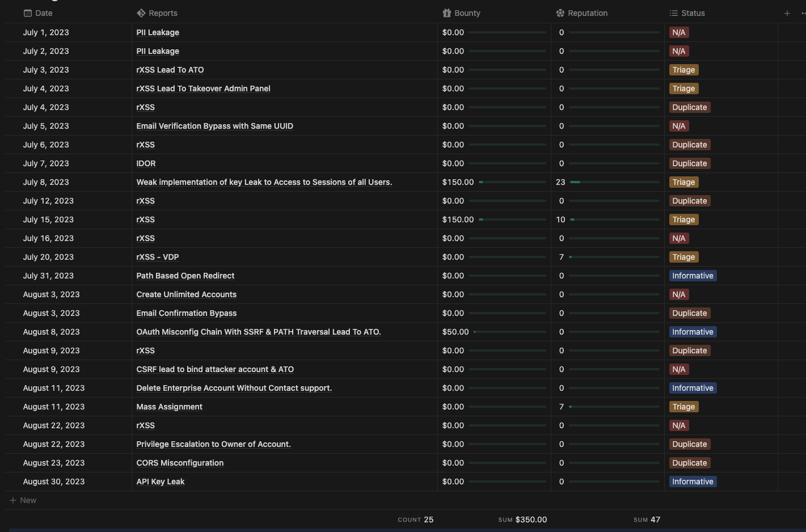Open the July 1 PII Leakage report
The width and height of the screenshot is (806, 532).
point(158,32)
